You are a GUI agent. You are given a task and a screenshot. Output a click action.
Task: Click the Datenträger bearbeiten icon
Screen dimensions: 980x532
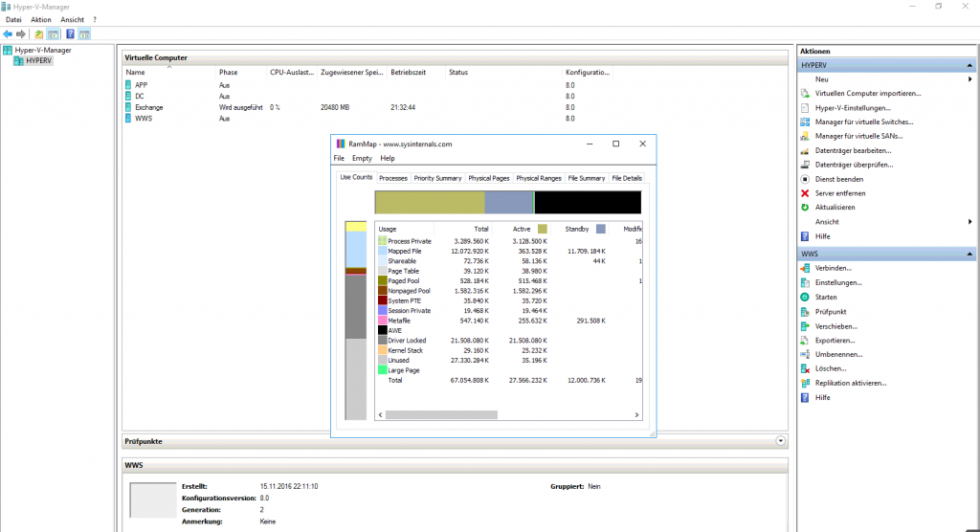[x=805, y=150]
